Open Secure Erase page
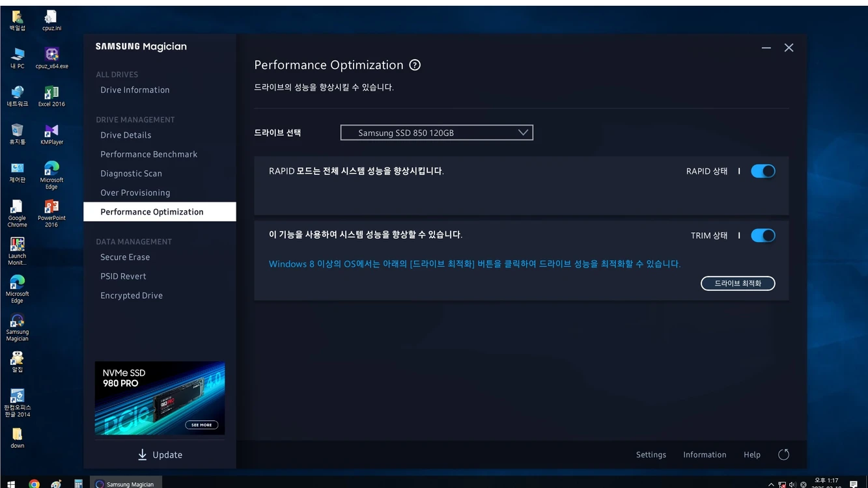The width and height of the screenshot is (868, 488). pos(125,257)
